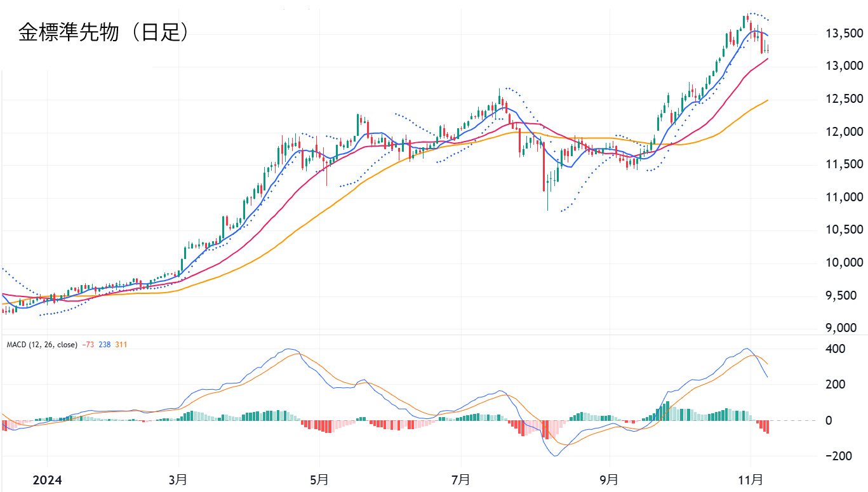Click the 9月 label on time axis

click(610, 479)
